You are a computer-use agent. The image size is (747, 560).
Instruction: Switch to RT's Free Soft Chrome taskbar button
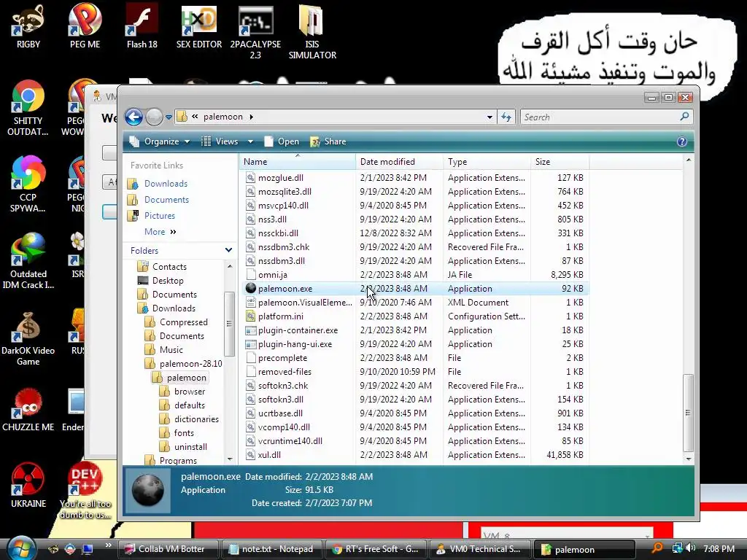(376, 549)
